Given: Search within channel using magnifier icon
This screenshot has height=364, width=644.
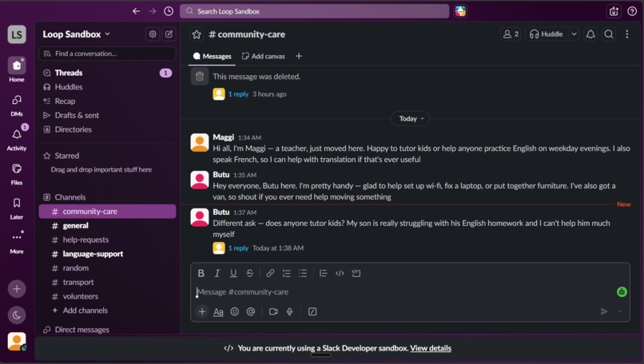Looking at the screenshot, I should [609, 34].
